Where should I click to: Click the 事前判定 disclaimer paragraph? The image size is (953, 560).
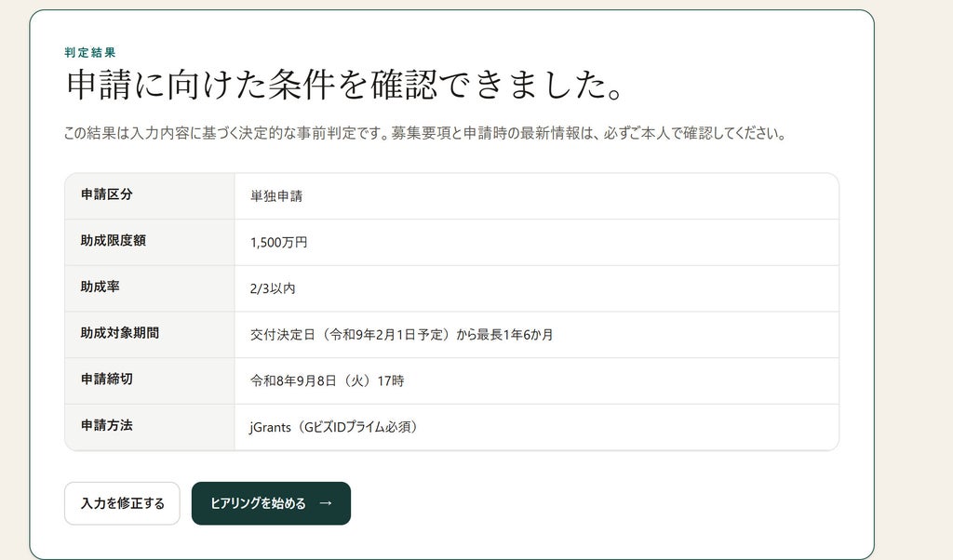point(424,133)
